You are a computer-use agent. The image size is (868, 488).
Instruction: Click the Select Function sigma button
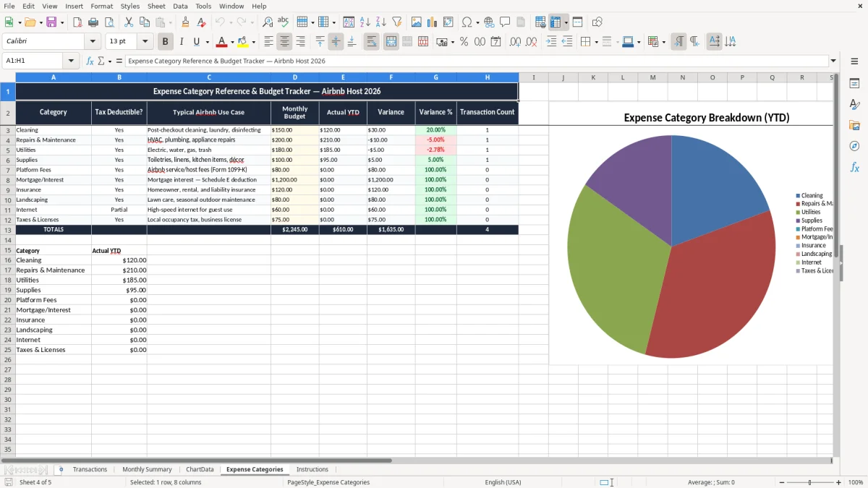coord(101,61)
